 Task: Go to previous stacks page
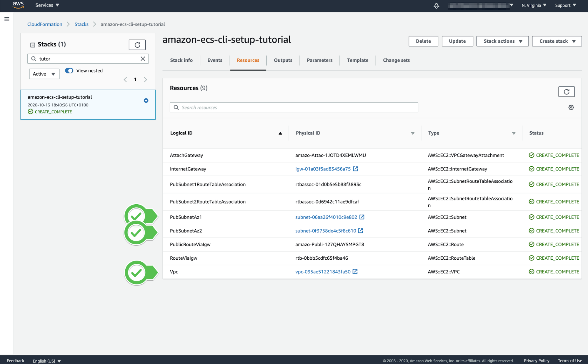point(125,79)
